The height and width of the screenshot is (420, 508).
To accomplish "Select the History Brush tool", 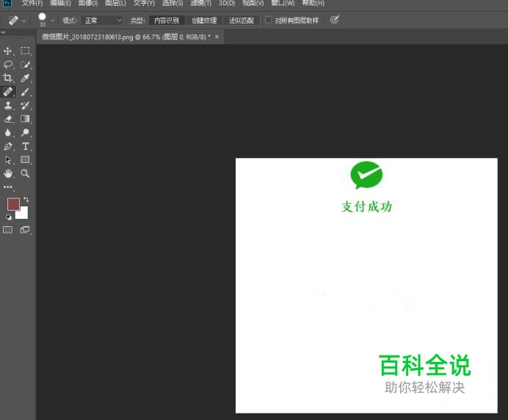I will click(x=25, y=105).
